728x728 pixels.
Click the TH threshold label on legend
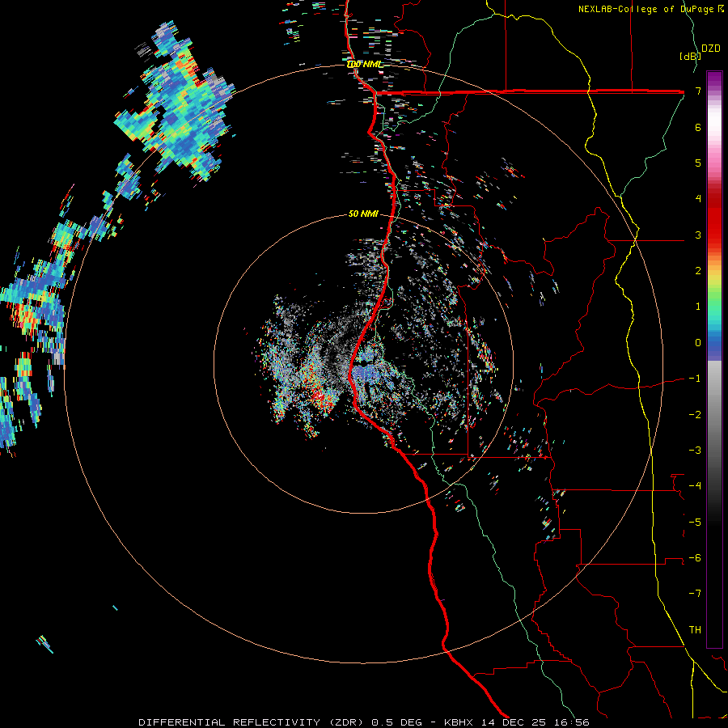pos(695,629)
